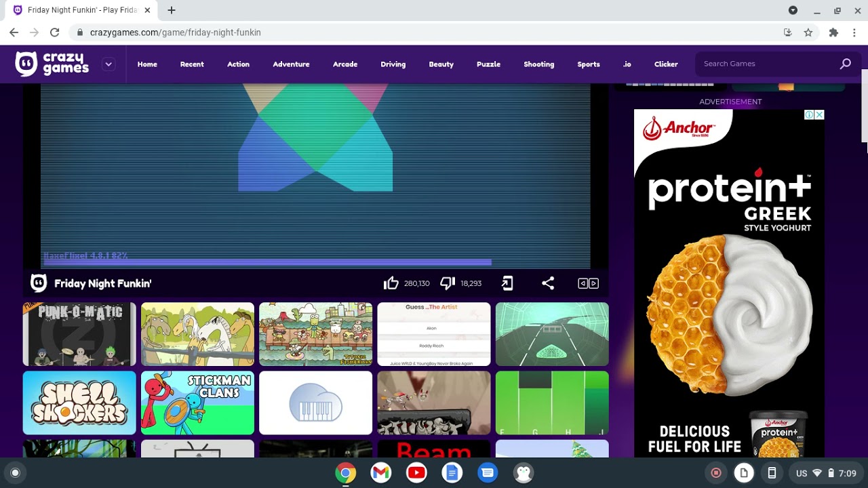Open the Chrome three-dot menu
The image size is (868, 488).
(854, 33)
